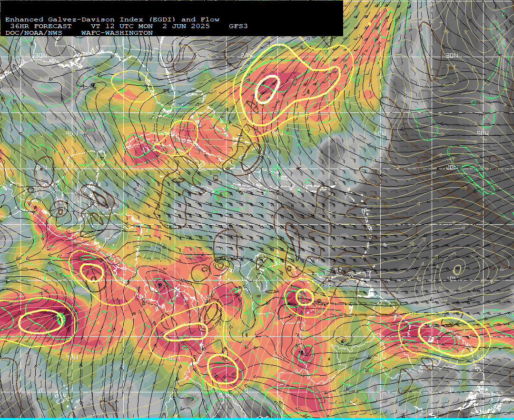Image resolution: width=514 pixels, height=420 pixels.
Task: Click the '90W' longitude label in the lower row
Action: pos(71,357)
